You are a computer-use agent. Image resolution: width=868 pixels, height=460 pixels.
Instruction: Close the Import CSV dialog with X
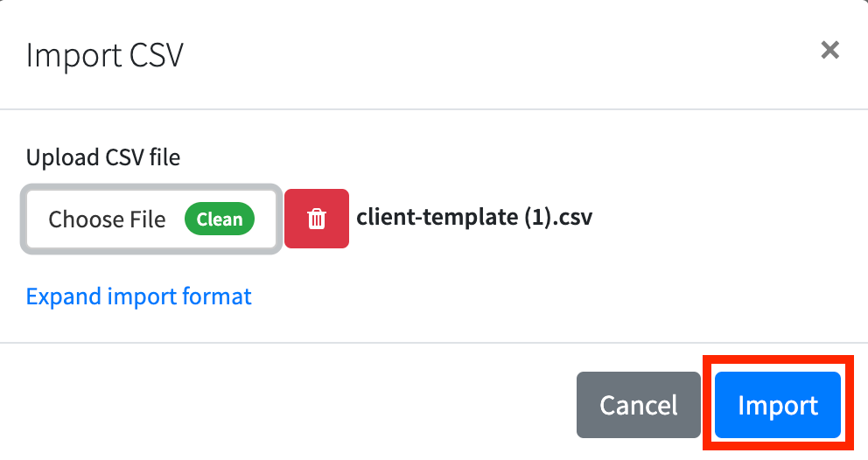[x=829, y=51]
